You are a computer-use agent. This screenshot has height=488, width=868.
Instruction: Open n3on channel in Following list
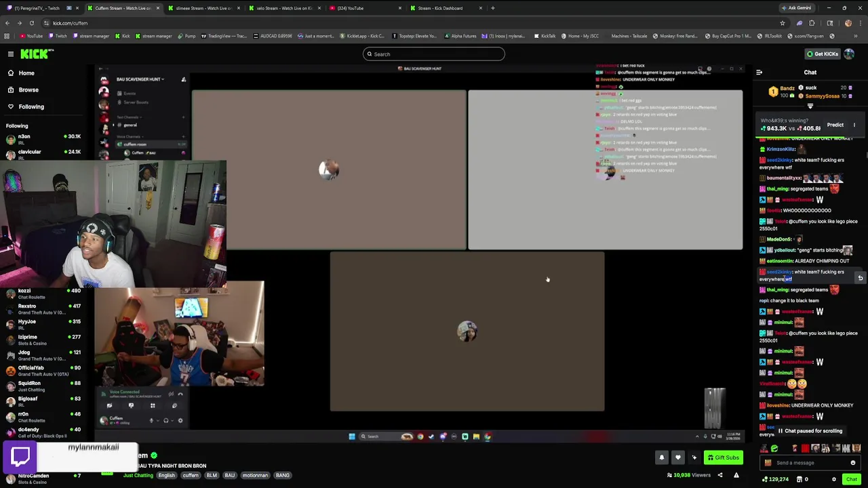tap(42, 139)
